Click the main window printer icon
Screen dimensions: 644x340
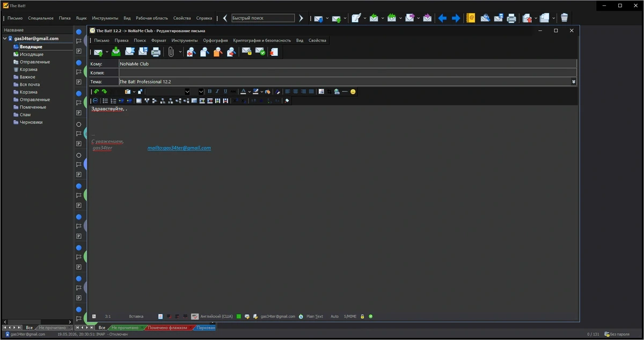(x=511, y=18)
